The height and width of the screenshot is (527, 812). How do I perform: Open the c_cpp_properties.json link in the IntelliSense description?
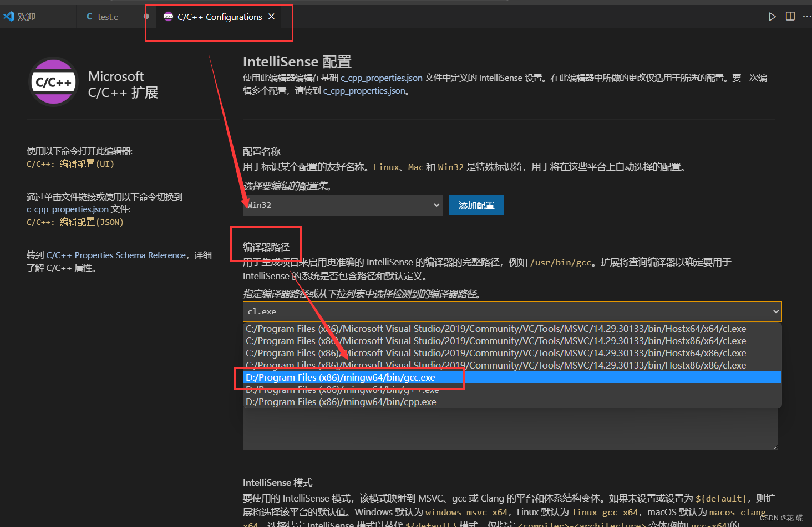coord(382,78)
